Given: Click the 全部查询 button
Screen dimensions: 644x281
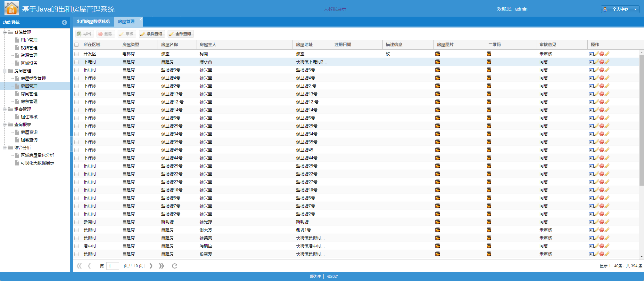Looking at the screenshot, I should 181,34.
